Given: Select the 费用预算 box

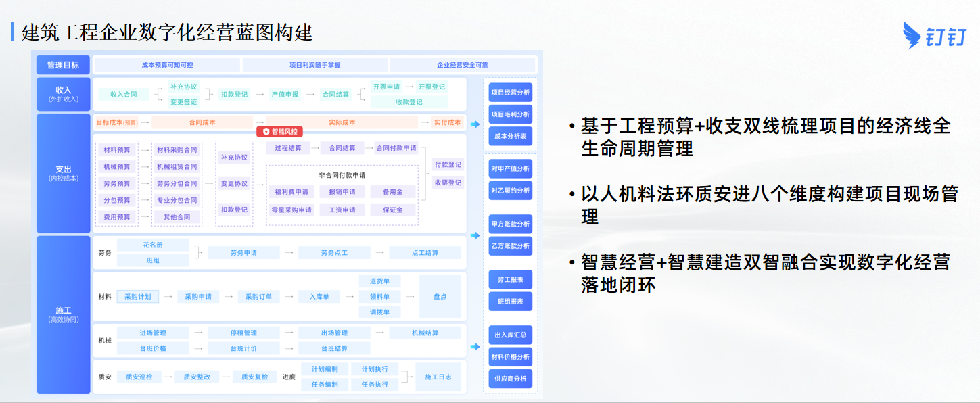Looking at the screenshot, I should pos(117,217).
